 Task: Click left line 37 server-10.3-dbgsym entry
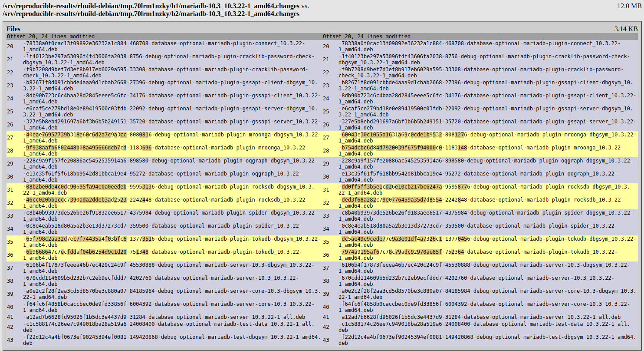172,268
